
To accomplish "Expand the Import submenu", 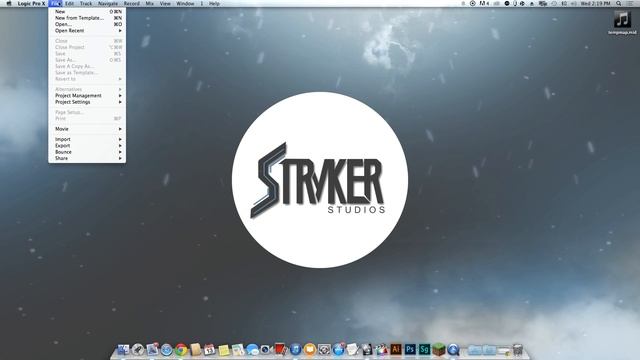I will click(87, 139).
